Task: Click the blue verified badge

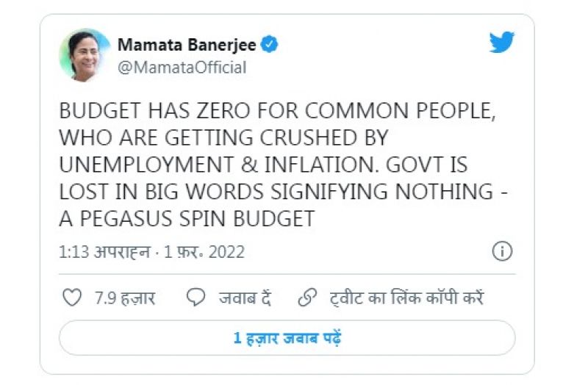Action: click(270, 45)
